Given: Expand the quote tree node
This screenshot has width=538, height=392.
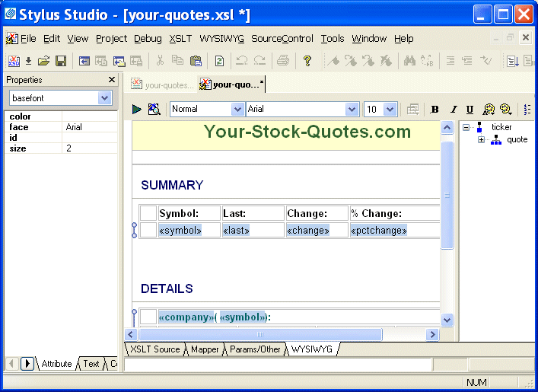Looking at the screenshot, I should tap(481, 139).
